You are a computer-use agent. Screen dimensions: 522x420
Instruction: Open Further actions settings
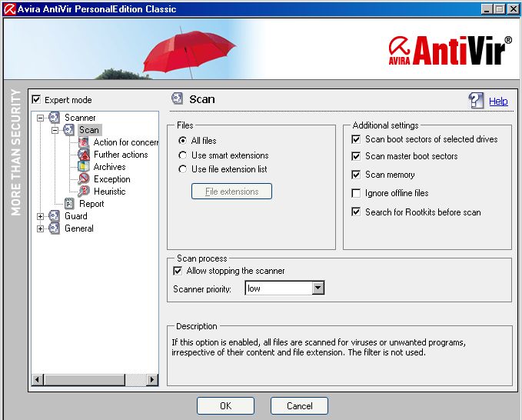[121, 155]
